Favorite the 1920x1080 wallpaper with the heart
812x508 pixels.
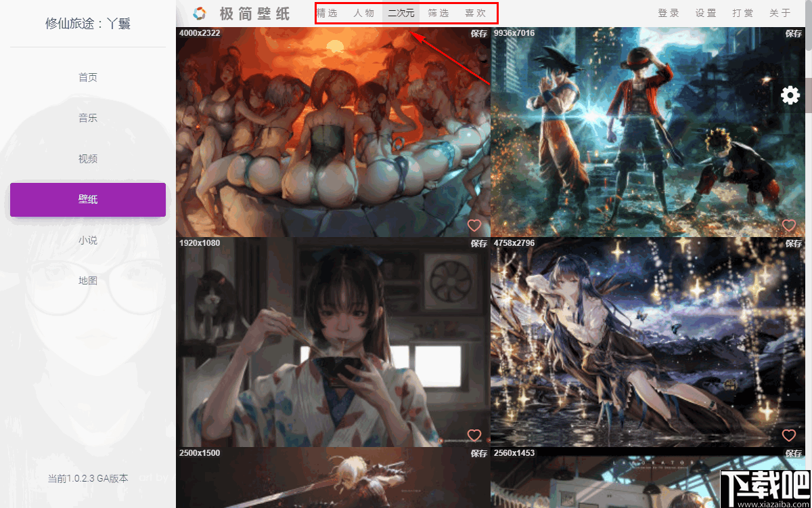pos(474,436)
